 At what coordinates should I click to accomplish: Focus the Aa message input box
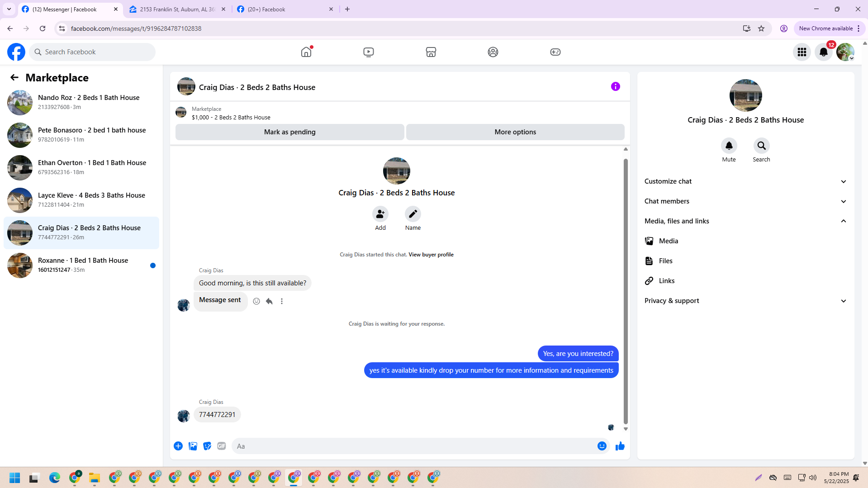[414, 446]
